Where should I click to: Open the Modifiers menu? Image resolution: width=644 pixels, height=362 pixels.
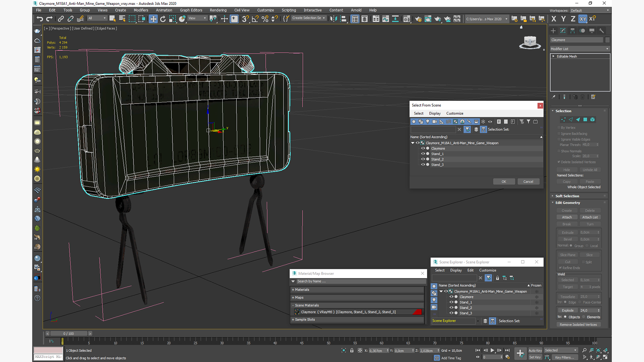pos(141,10)
